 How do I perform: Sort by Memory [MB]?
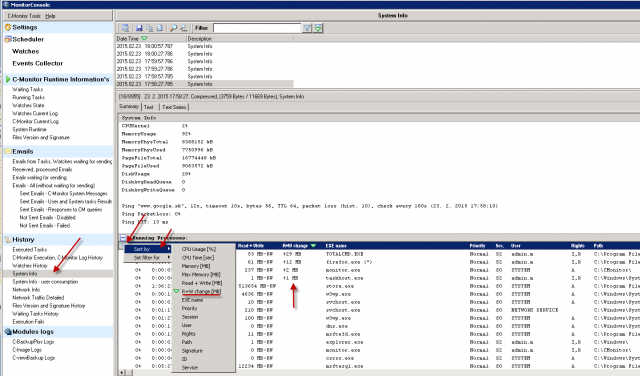click(x=196, y=266)
